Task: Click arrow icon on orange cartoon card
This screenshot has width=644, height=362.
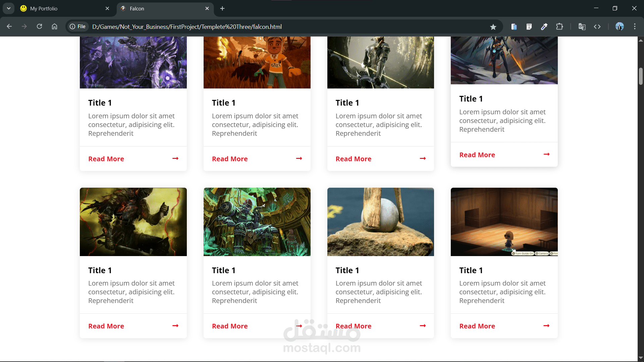Action: 299,158
